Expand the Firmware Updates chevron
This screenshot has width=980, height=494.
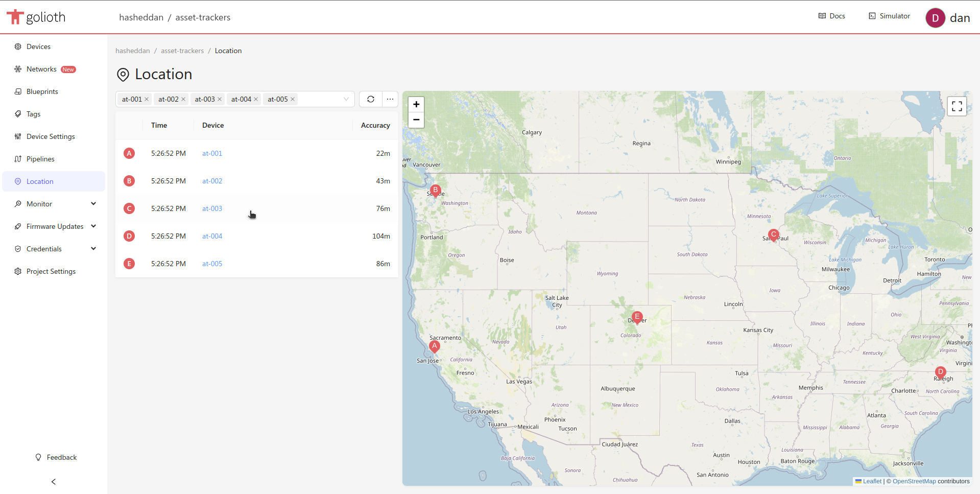(93, 226)
